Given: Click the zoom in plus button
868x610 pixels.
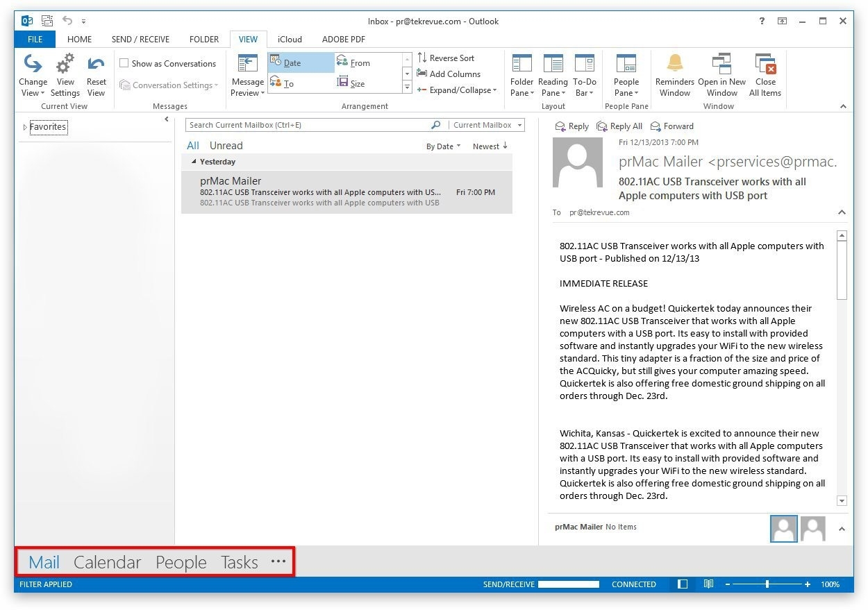Looking at the screenshot, I should 808,584.
